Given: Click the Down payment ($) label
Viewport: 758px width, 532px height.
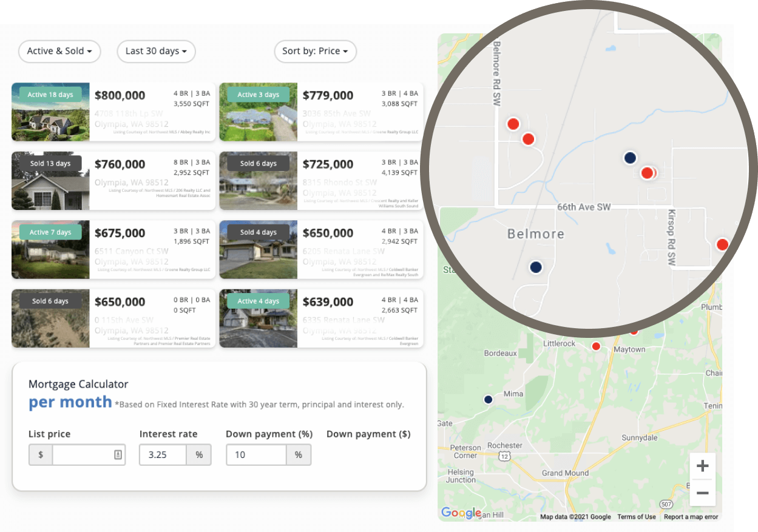Looking at the screenshot, I should tap(368, 434).
